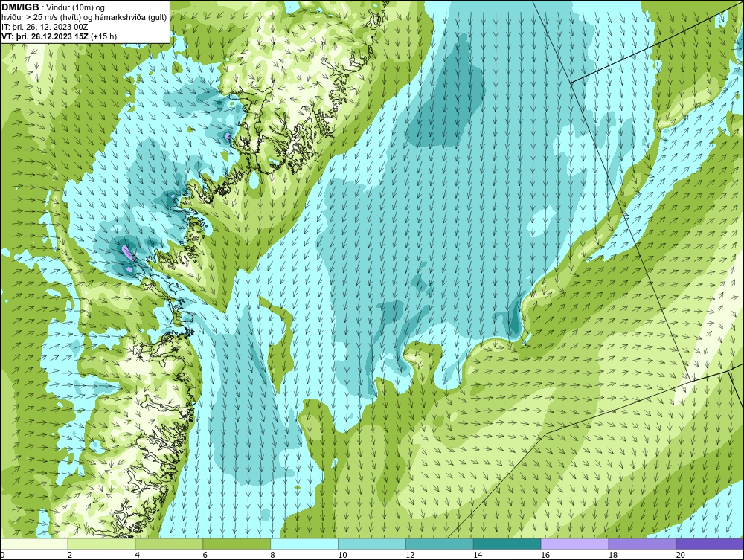Click the legend label '10'
744x560 pixels.
(342, 555)
